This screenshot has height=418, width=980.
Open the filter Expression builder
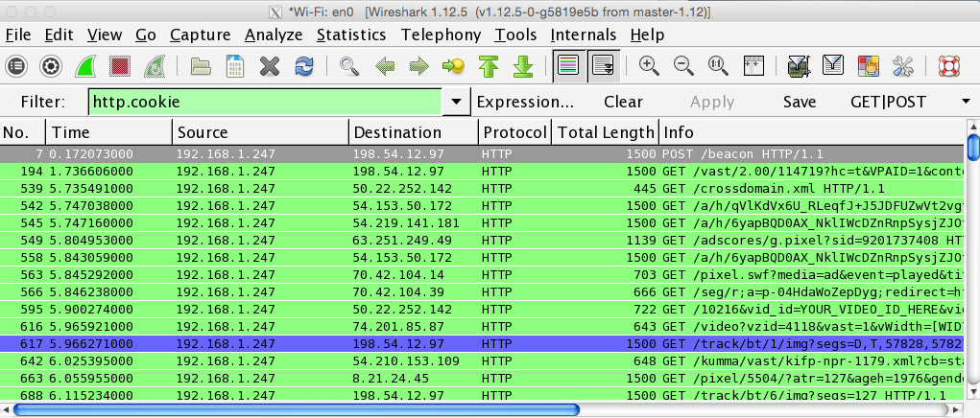point(525,102)
